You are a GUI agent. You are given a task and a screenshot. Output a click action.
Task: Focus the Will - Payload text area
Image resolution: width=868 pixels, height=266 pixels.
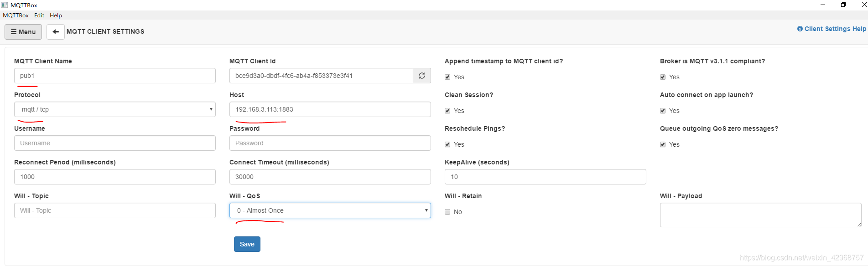(x=761, y=215)
